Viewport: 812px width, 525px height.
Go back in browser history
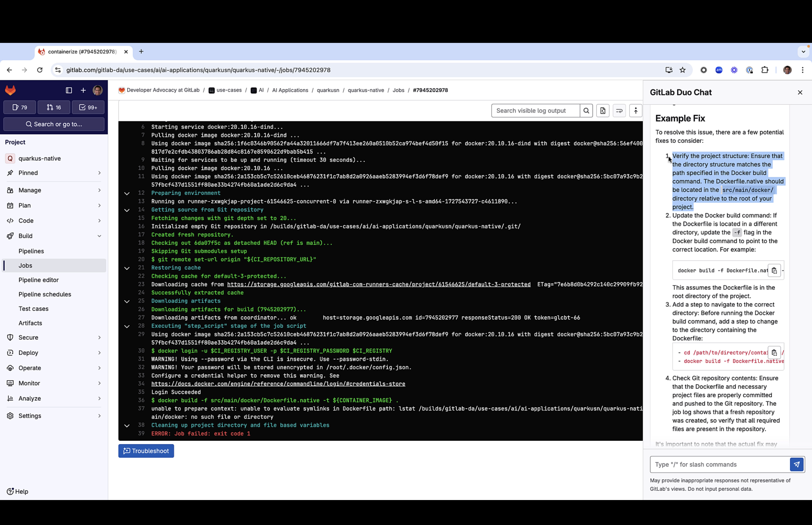point(9,70)
